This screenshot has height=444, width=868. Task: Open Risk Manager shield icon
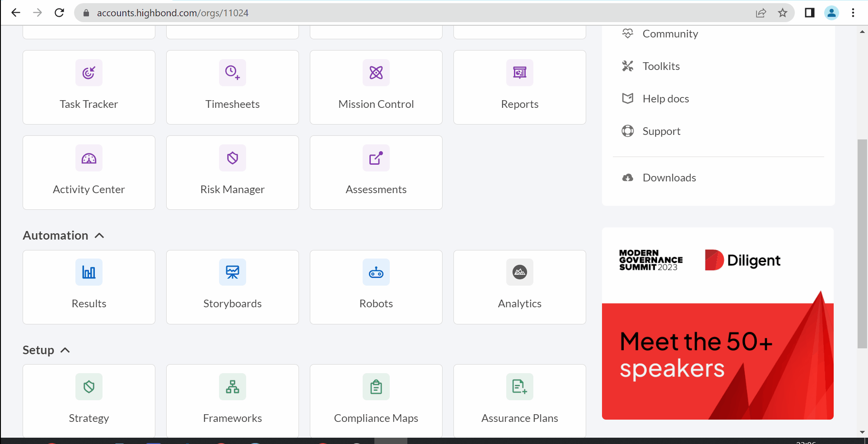[x=233, y=158]
